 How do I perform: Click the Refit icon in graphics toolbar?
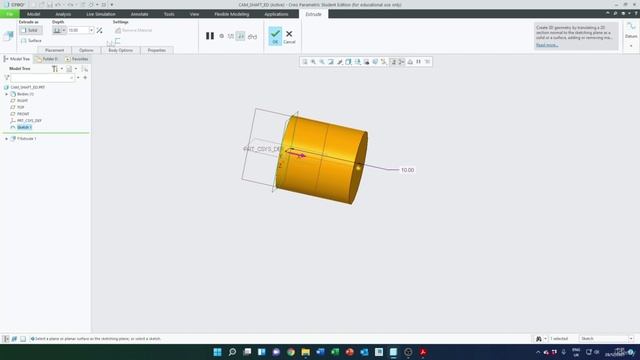(304, 62)
